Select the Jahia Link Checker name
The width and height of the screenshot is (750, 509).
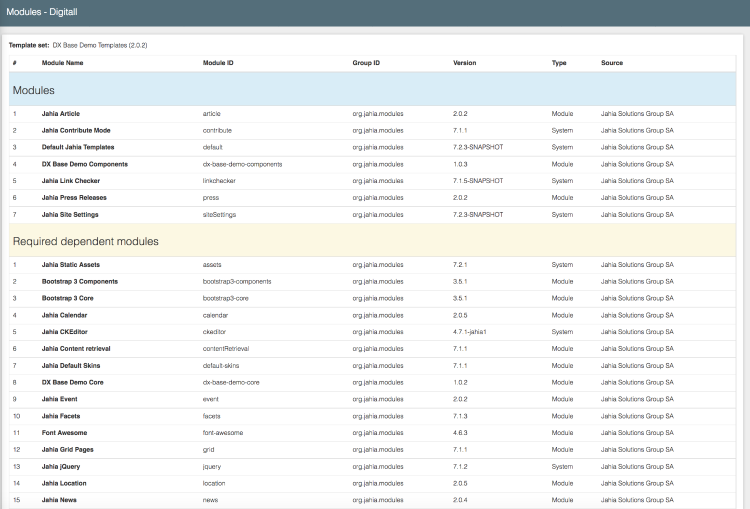(x=71, y=181)
